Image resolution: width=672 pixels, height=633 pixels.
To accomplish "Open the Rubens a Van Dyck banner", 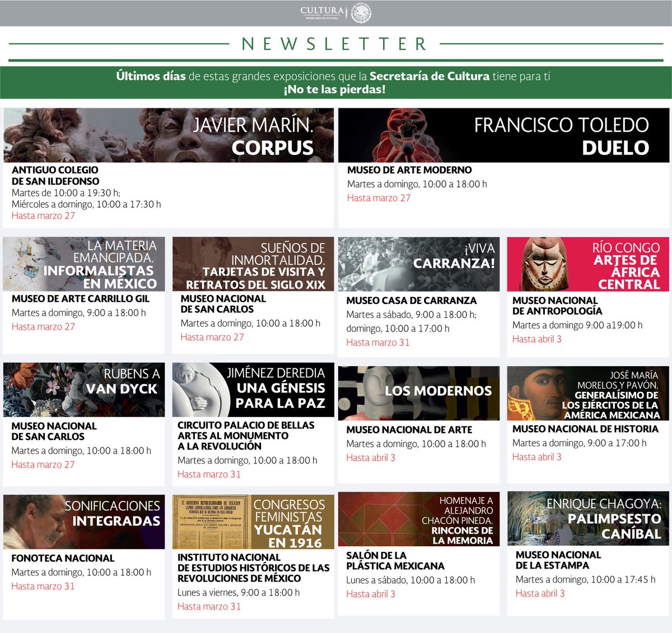I will [84, 390].
